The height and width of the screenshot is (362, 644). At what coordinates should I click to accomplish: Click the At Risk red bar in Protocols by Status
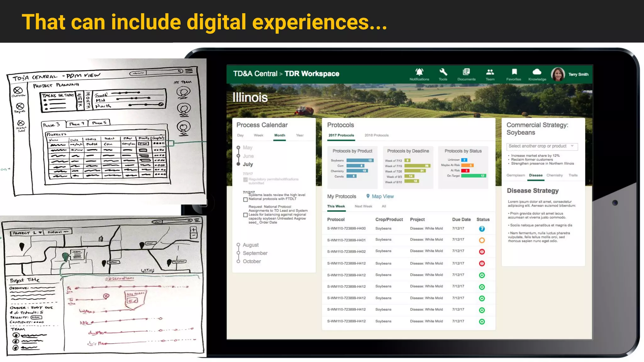coord(465,171)
